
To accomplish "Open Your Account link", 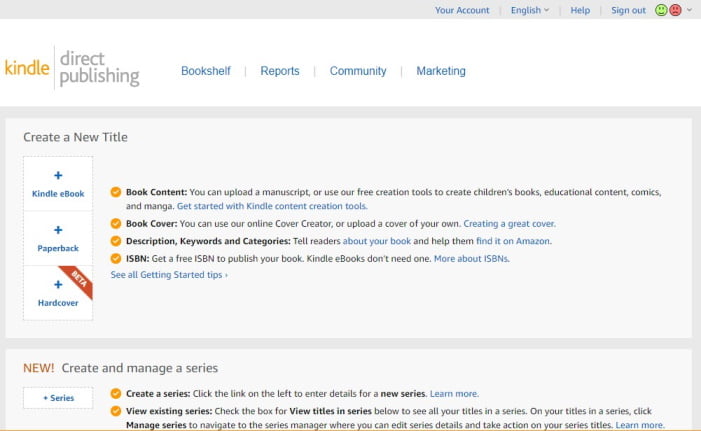I will tap(462, 10).
